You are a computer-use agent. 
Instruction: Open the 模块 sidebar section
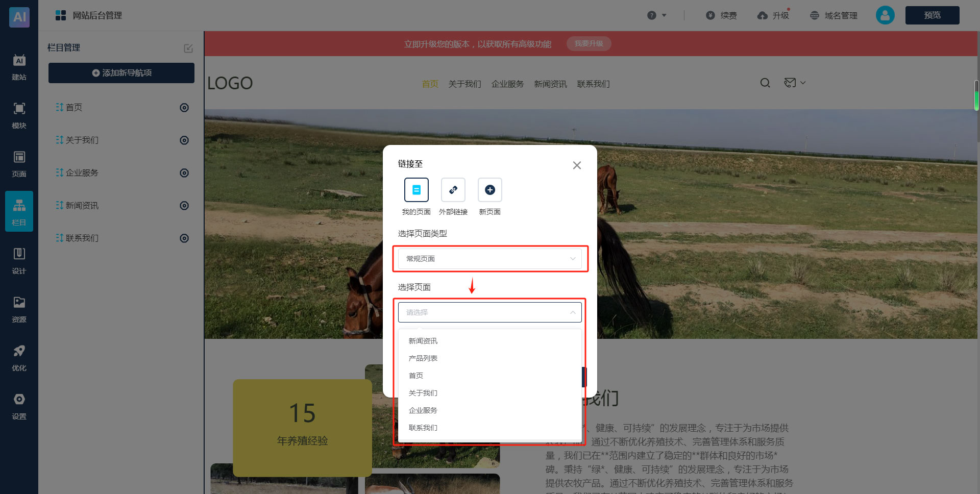click(19, 116)
